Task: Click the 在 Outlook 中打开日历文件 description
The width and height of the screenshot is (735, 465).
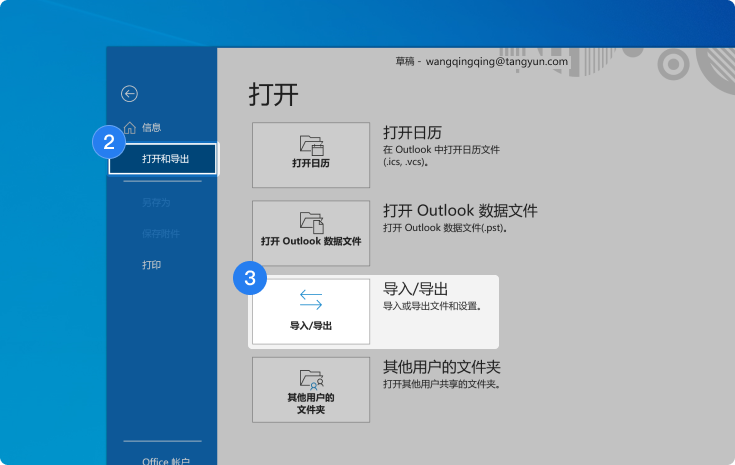Action: coord(441,156)
